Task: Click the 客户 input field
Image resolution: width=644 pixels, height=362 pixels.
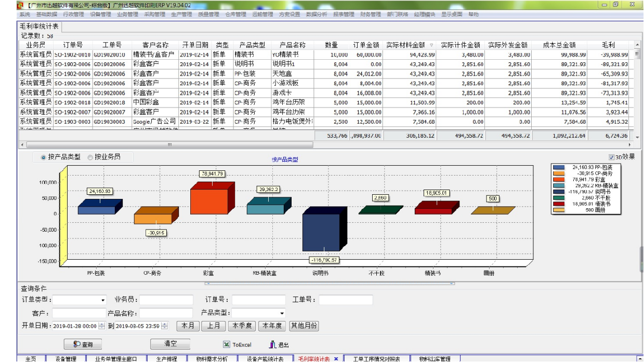Action: click(79, 313)
